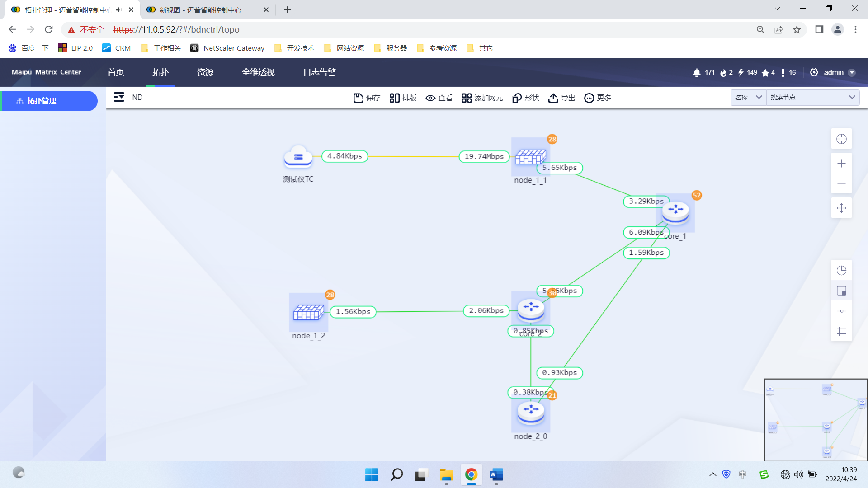Open the alarm bell showing 171
868x488 pixels.
(x=703, y=72)
